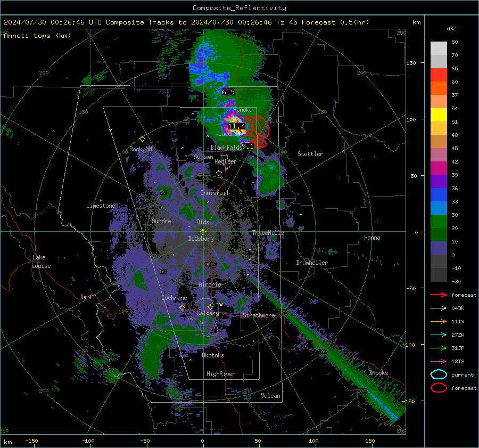
Task: Click the HighRiver town label
Action: point(221,374)
